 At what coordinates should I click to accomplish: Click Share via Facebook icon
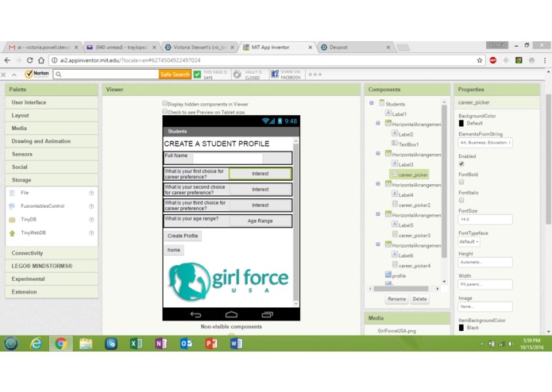pos(275,74)
